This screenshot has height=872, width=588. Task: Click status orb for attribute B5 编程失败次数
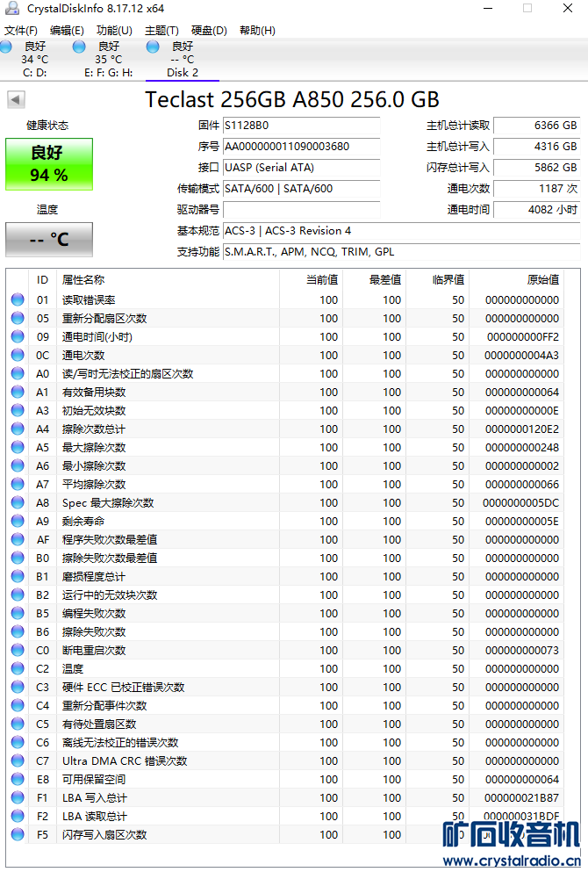coord(18,614)
